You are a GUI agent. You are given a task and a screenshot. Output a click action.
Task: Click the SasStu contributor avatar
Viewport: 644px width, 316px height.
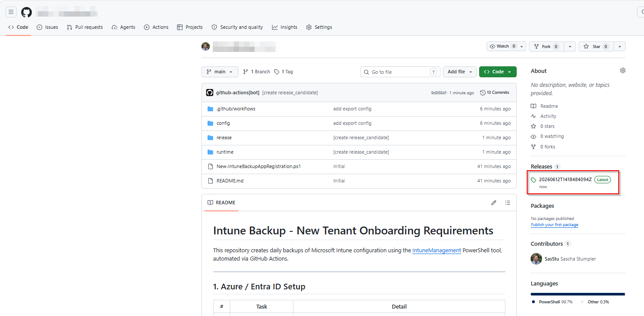pos(536,259)
